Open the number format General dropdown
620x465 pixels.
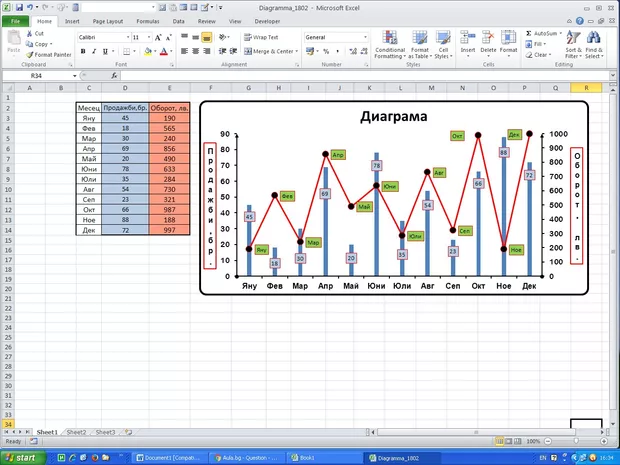pos(364,37)
